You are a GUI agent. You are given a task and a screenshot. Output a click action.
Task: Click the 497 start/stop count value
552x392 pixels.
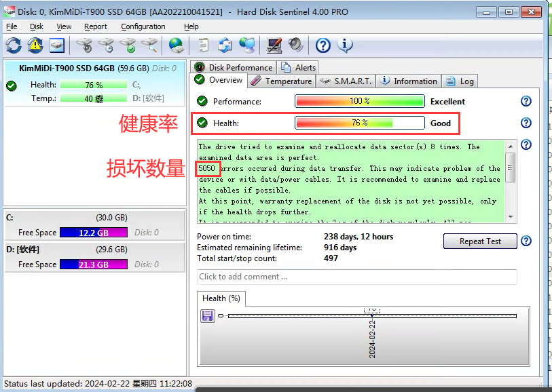coord(331,258)
